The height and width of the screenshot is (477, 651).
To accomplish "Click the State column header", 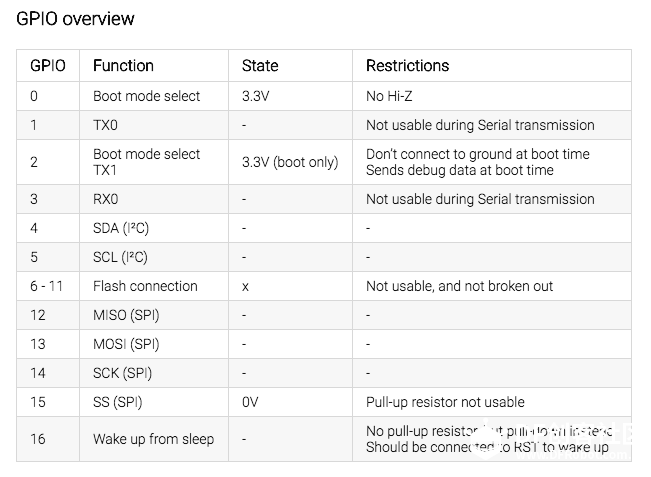I will 291,66.
